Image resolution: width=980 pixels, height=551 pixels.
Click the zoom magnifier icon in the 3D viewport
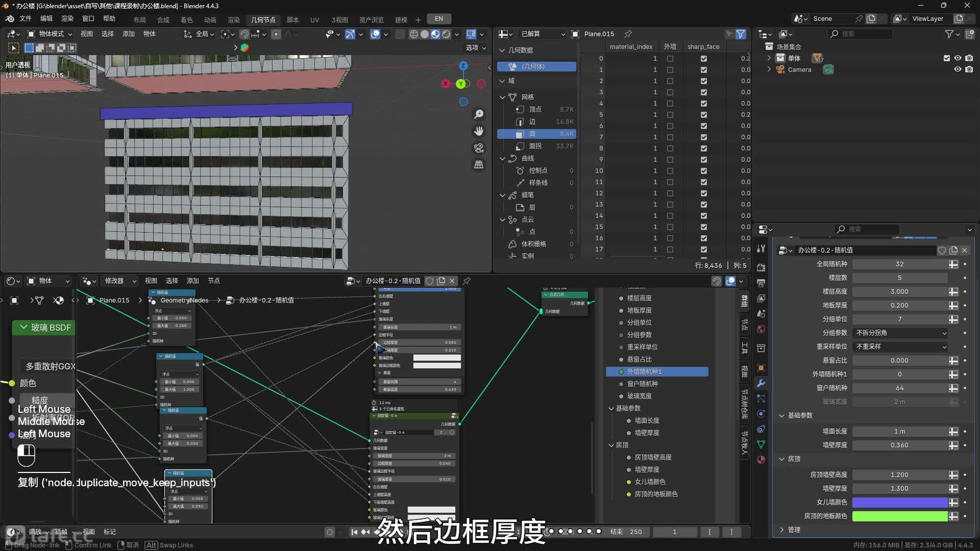pos(479,114)
